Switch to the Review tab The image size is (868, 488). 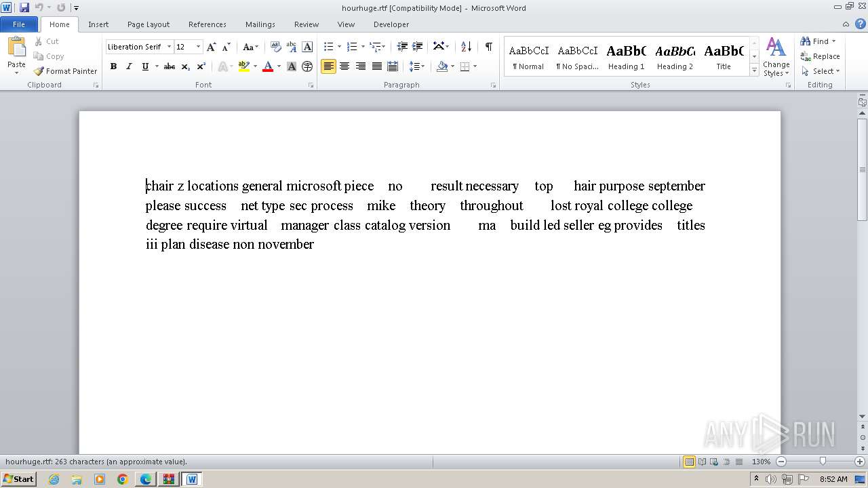click(x=307, y=24)
